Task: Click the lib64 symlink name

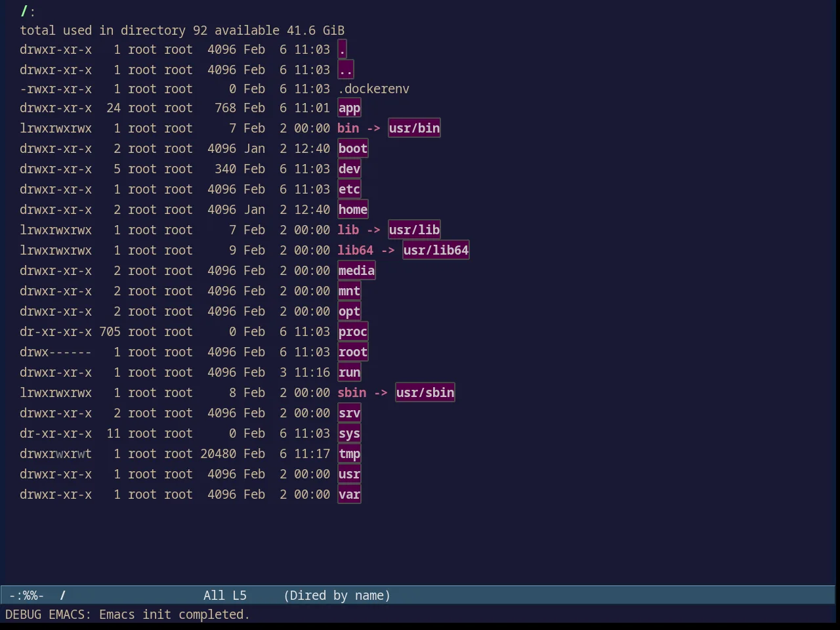Action: click(x=356, y=250)
